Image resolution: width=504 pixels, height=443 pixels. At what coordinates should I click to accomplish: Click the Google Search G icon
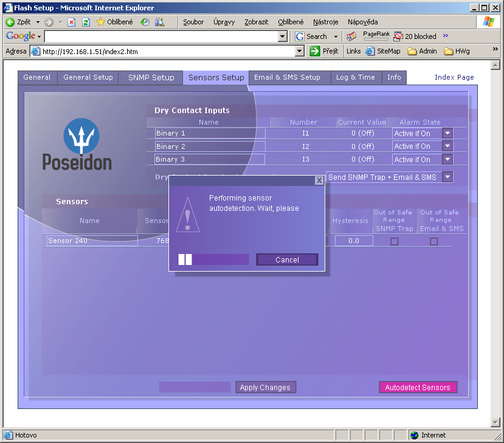pyautogui.click(x=300, y=36)
